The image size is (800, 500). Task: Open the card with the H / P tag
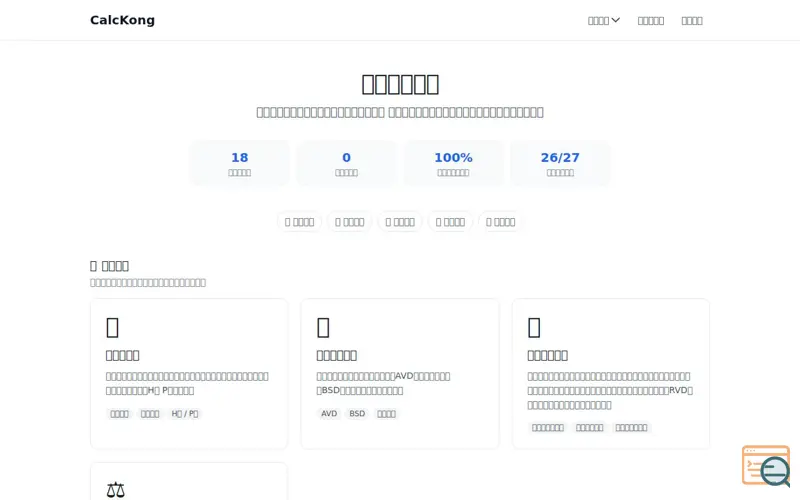click(x=189, y=374)
